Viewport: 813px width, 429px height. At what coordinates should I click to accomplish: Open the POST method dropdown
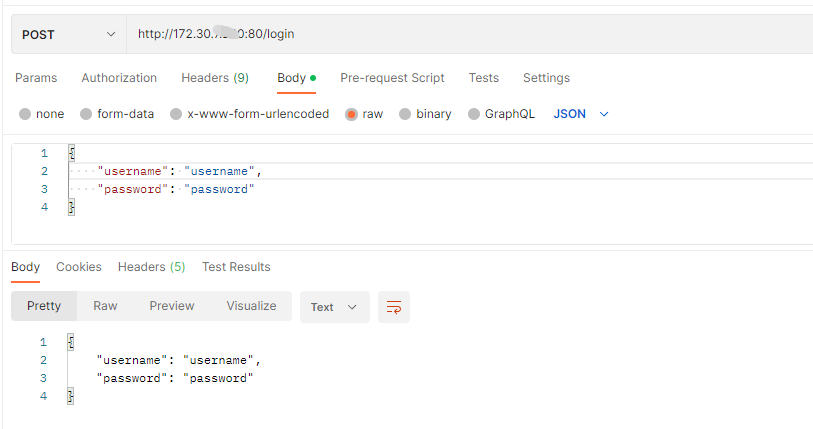coord(68,34)
